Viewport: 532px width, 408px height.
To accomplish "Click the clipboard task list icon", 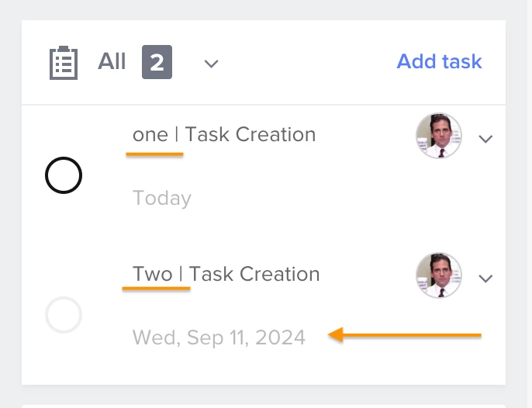I will pos(64,63).
